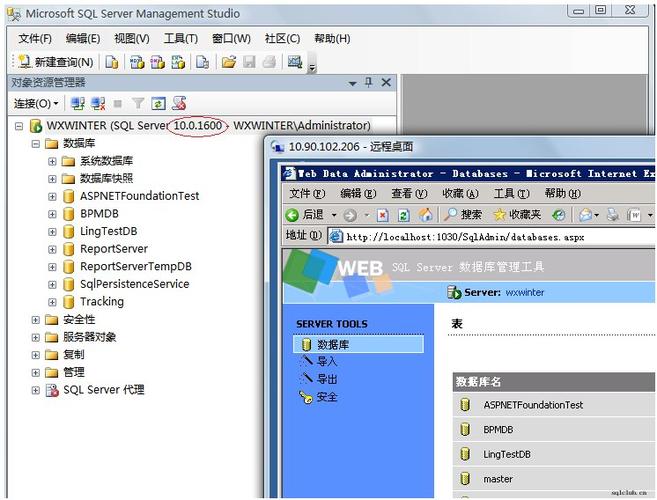
Task: Collapse the WXWINTER server node
Action: pyautogui.click(x=19, y=126)
